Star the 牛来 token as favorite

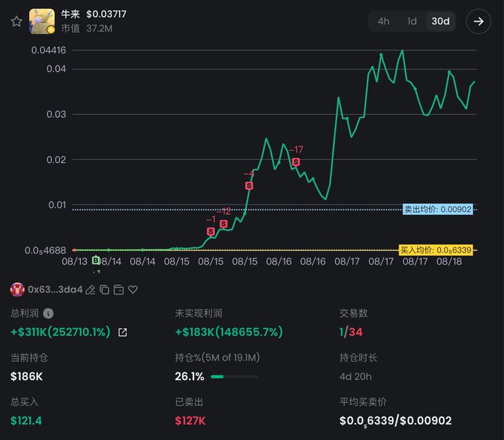[16, 21]
